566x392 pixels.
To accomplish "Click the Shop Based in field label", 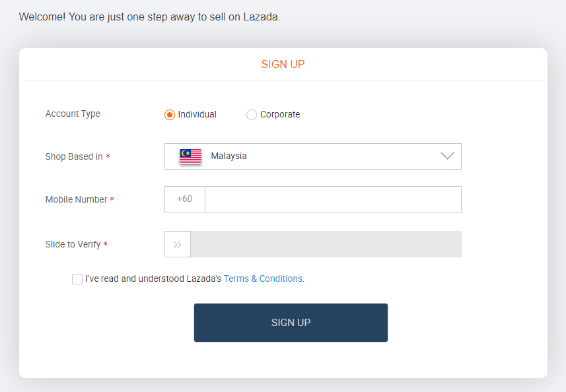I will 74,156.
